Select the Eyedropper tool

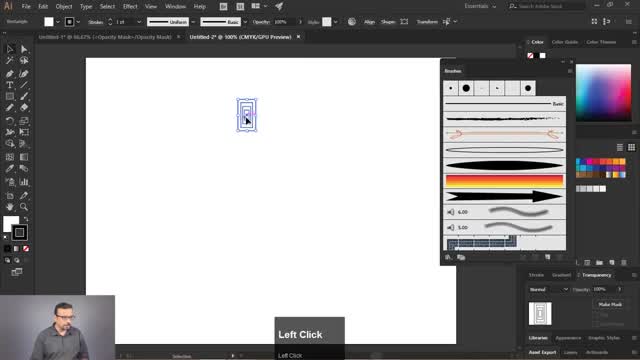coord(10,169)
